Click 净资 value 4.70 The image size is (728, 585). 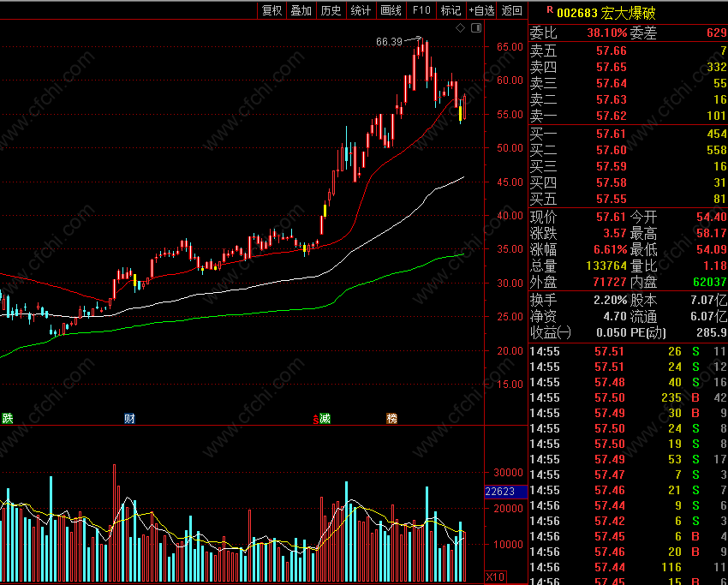(x=615, y=317)
